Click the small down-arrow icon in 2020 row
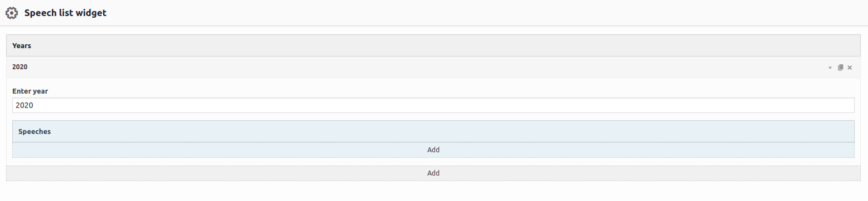868x201 pixels. point(830,68)
